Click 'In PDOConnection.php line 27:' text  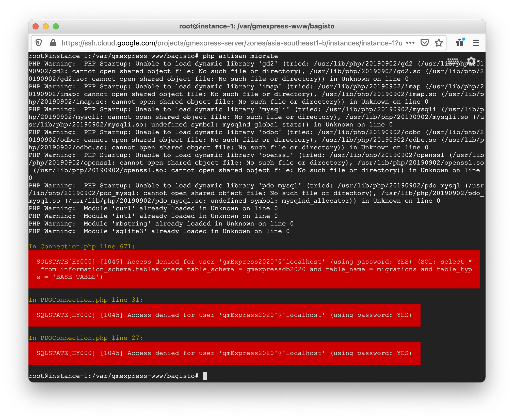click(x=86, y=338)
